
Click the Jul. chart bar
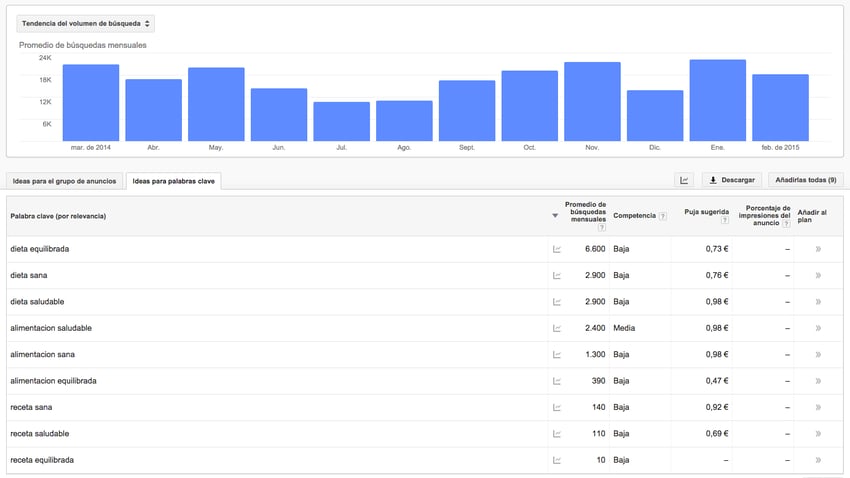(342, 121)
